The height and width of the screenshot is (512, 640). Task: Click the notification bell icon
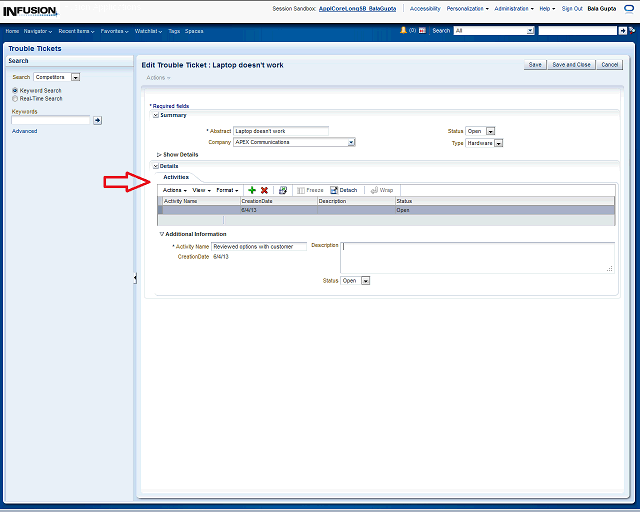[404, 31]
